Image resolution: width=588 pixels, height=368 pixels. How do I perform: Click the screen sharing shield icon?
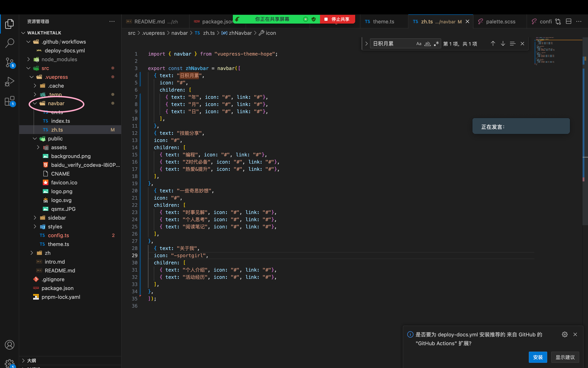tap(314, 19)
